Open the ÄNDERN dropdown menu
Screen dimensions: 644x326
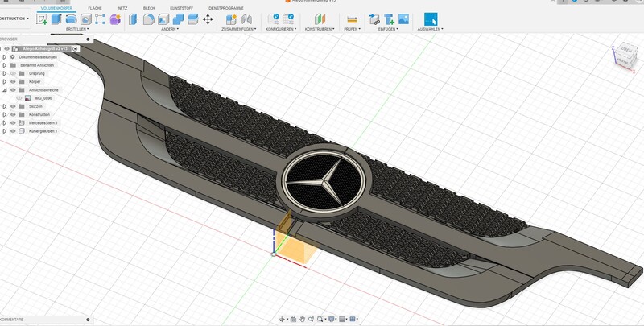[x=169, y=29]
